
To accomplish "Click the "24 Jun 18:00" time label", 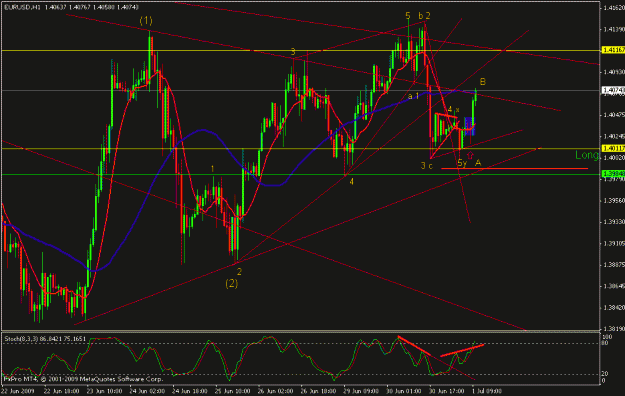I will (x=190, y=391).
